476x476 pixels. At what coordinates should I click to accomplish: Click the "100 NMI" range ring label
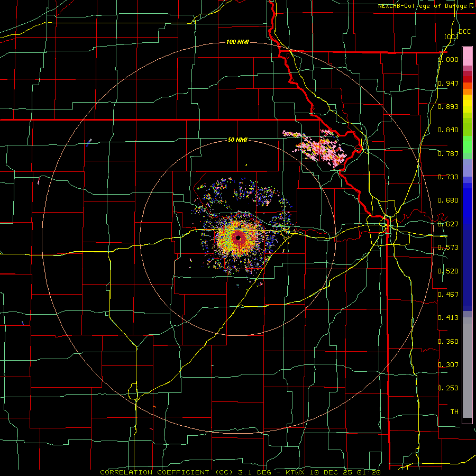tap(237, 42)
